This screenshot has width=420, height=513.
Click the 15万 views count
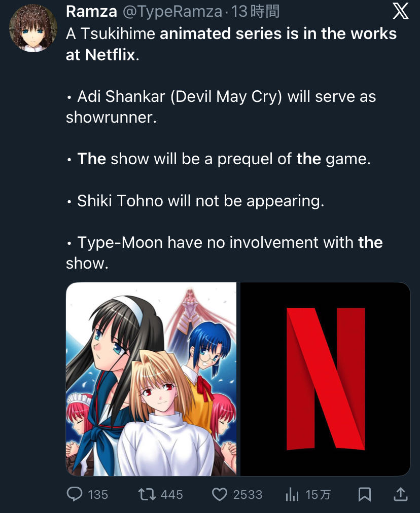pyautogui.click(x=318, y=495)
